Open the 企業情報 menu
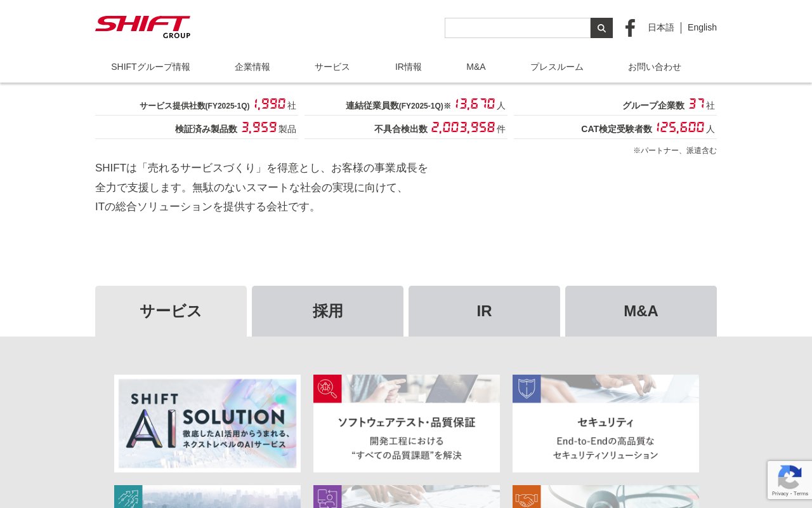The height and width of the screenshot is (508, 812). point(252,67)
